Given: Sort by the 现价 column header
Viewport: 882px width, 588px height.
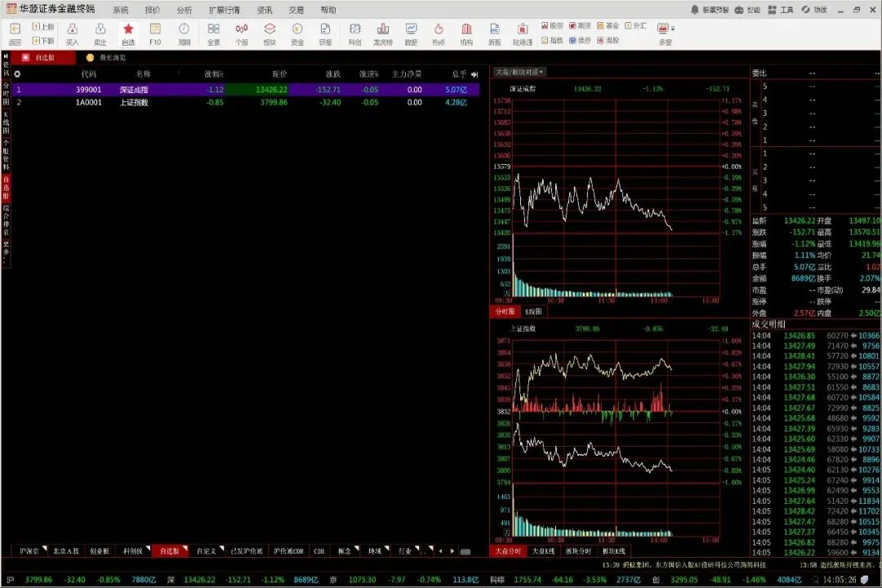Looking at the screenshot, I should (279, 73).
